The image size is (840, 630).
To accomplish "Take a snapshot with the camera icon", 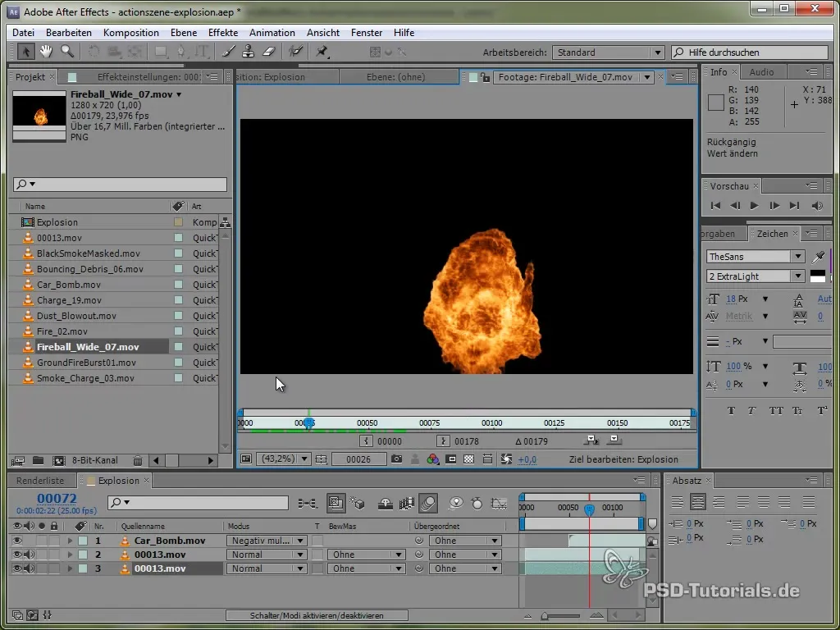I will (x=396, y=459).
